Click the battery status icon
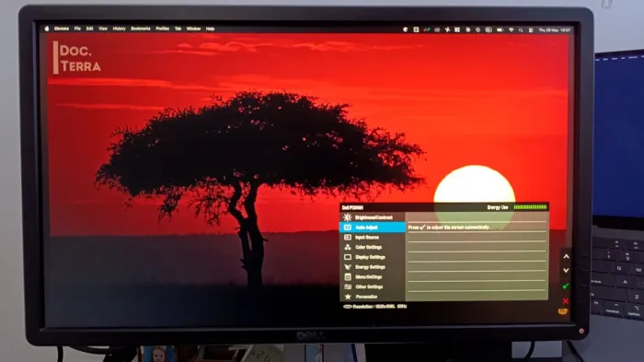Screen dimensions: 644x362 point(500,30)
